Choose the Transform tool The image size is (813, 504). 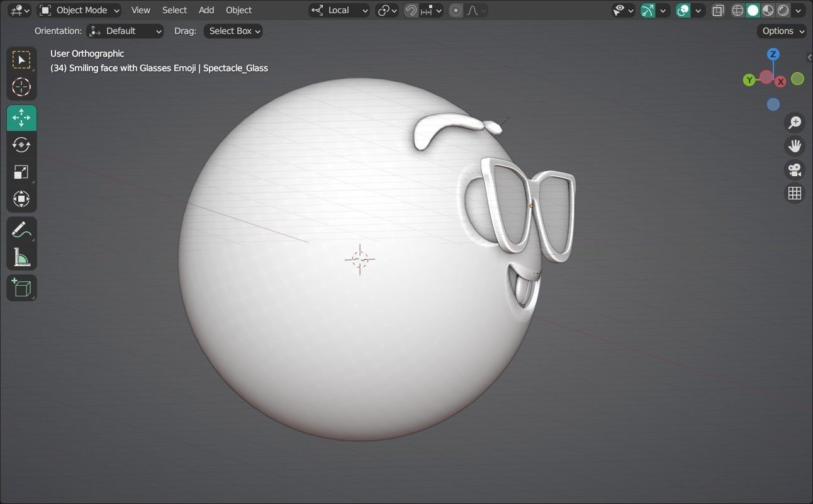[21, 199]
